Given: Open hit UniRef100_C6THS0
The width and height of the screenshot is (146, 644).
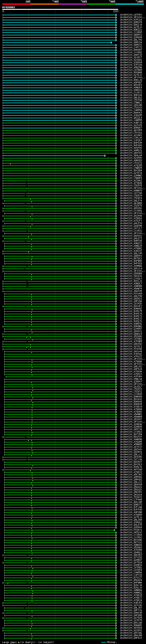Looking at the screenshot, I should tap(131, 15).
